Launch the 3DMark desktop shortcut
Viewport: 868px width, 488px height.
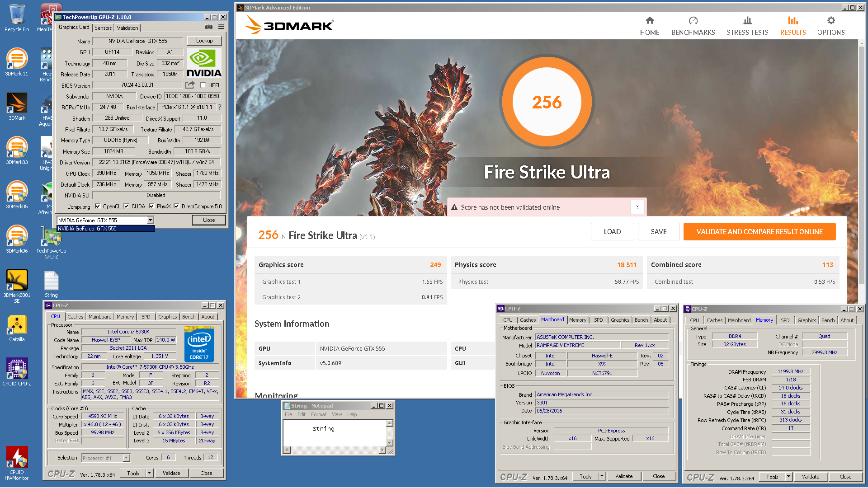click(x=17, y=106)
